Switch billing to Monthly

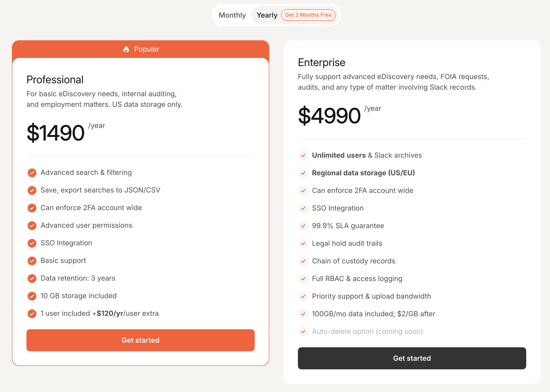(232, 15)
